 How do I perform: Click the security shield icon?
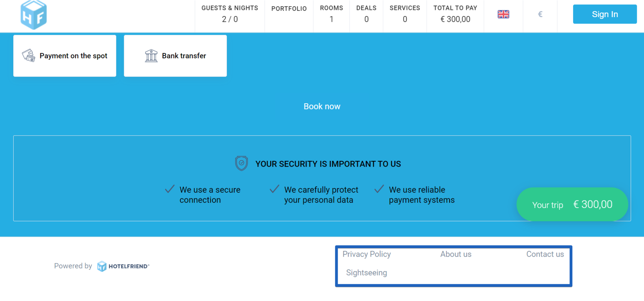pos(241,163)
